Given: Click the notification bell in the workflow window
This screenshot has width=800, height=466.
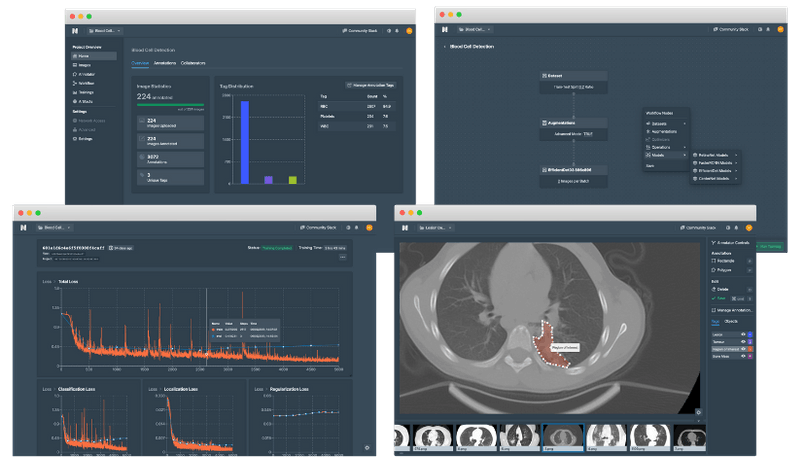Looking at the screenshot, I should (x=768, y=30).
